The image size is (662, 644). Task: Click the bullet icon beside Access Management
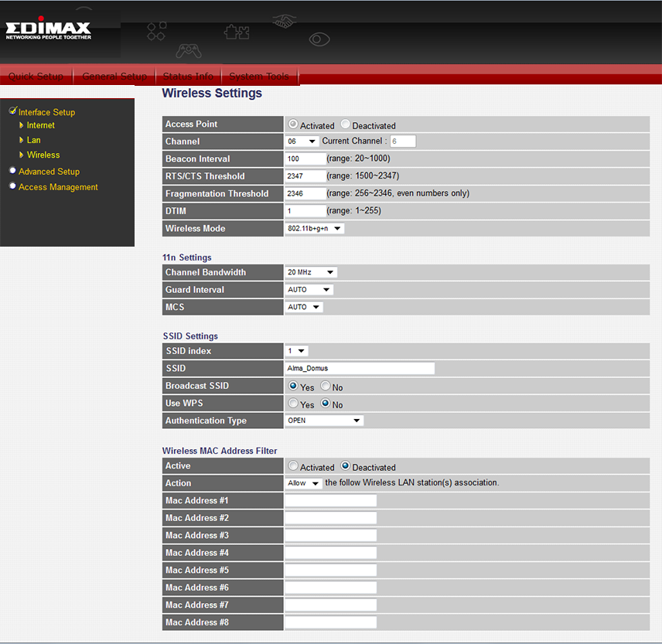click(12, 186)
